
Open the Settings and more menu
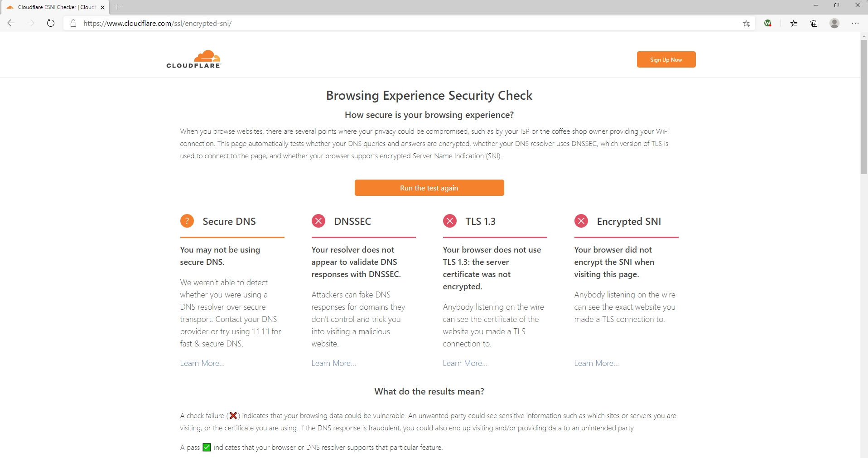[855, 23]
